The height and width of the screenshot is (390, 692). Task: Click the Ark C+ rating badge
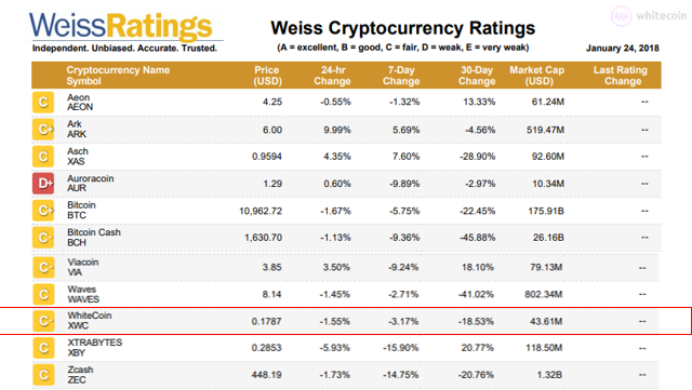(x=43, y=130)
